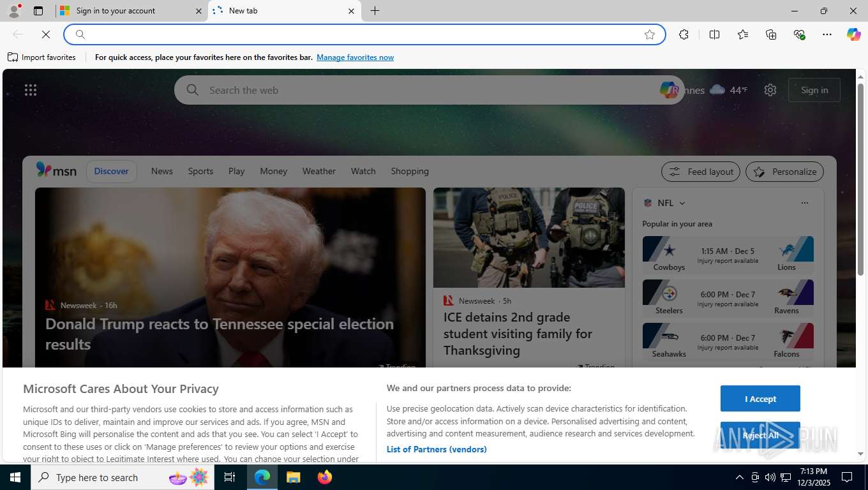Open the volume tray icon
Image resolution: width=868 pixels, height=490 pixels.
coord(770,477)
